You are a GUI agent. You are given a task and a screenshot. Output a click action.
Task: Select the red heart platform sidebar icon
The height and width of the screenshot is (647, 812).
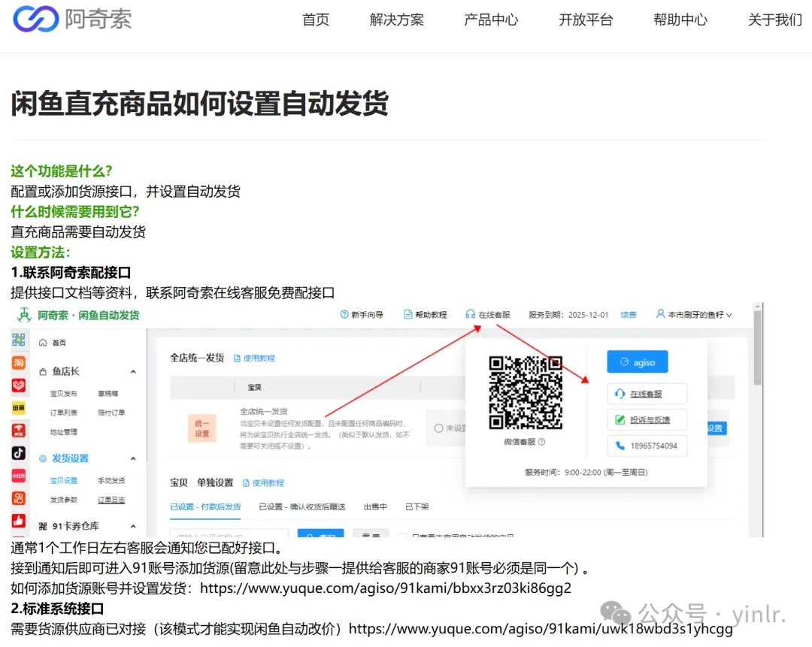coord(19,385)
